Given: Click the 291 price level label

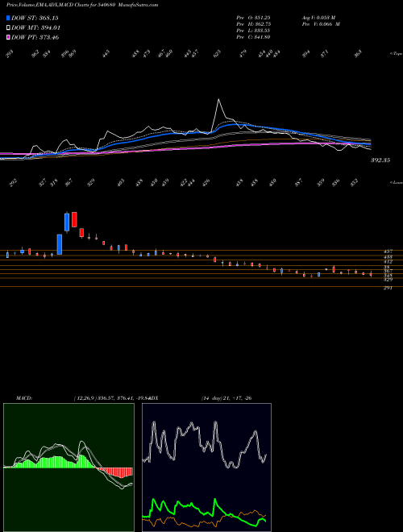Looking at the screenshot, I should pyautogui.click(x=388, y=289).
